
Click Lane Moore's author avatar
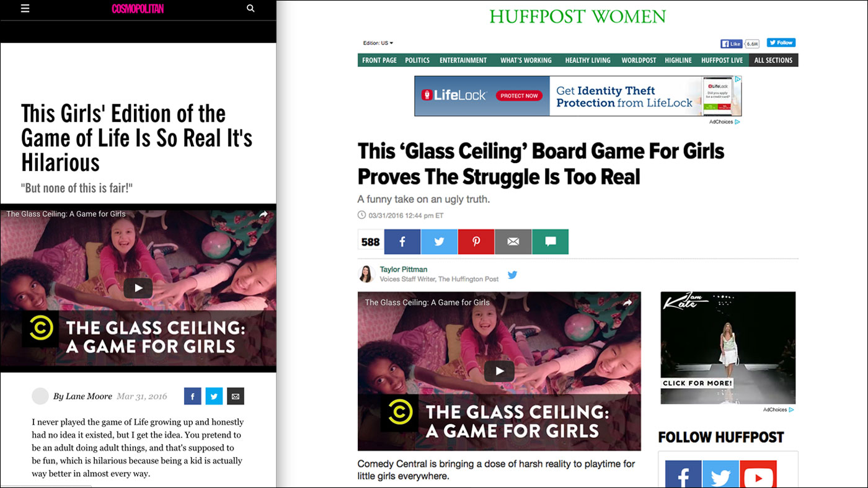point(40,396)
